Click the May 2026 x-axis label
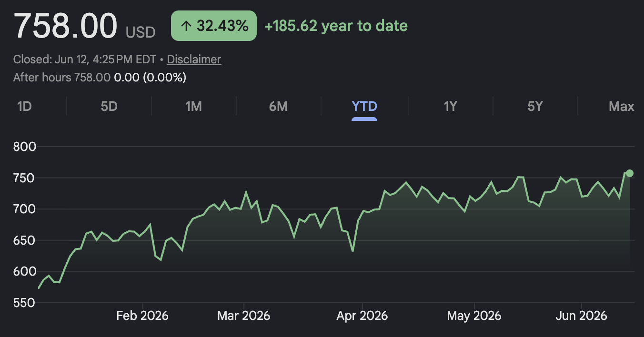This screenshot has height=337, width=644. [x=474, y=316]
